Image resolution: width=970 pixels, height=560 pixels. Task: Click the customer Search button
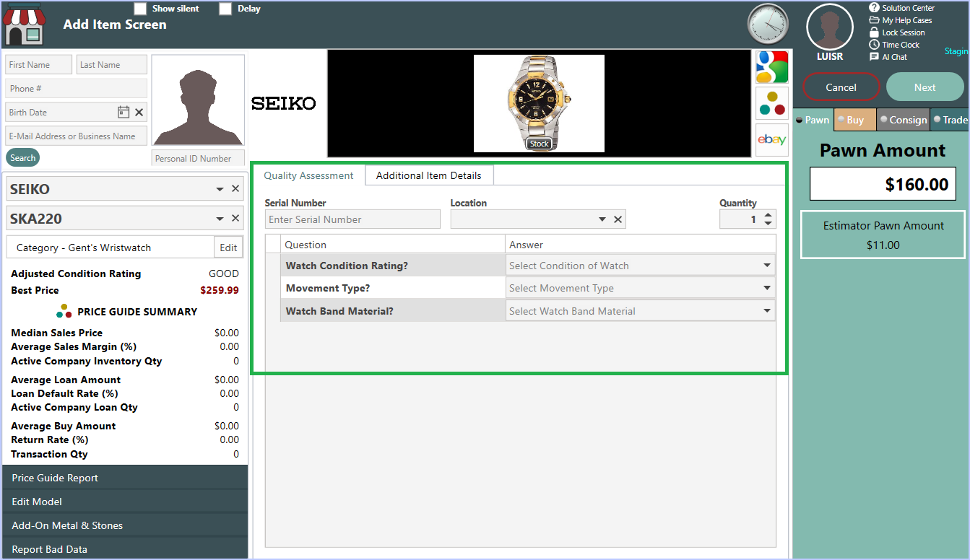[x=22, y=158]
